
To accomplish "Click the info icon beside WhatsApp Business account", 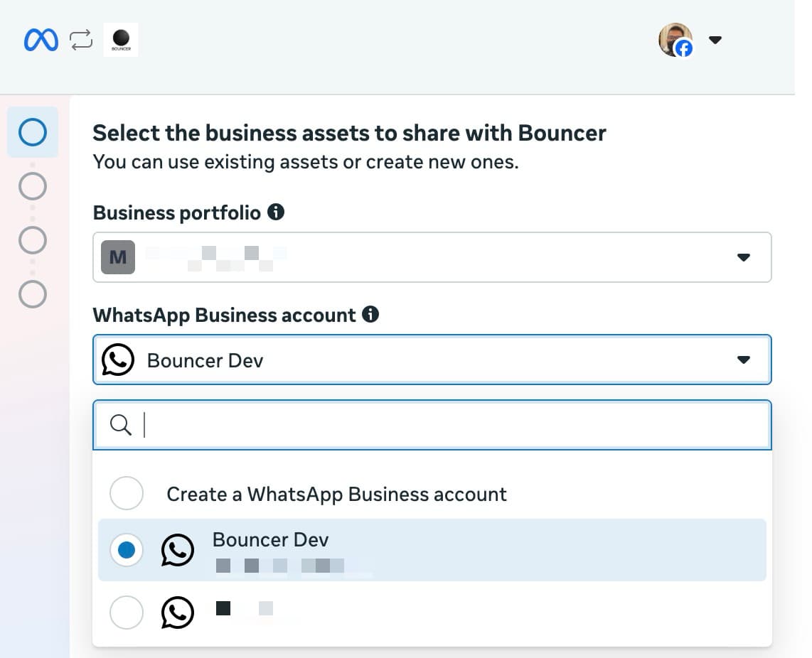I will tap(370, 314).
